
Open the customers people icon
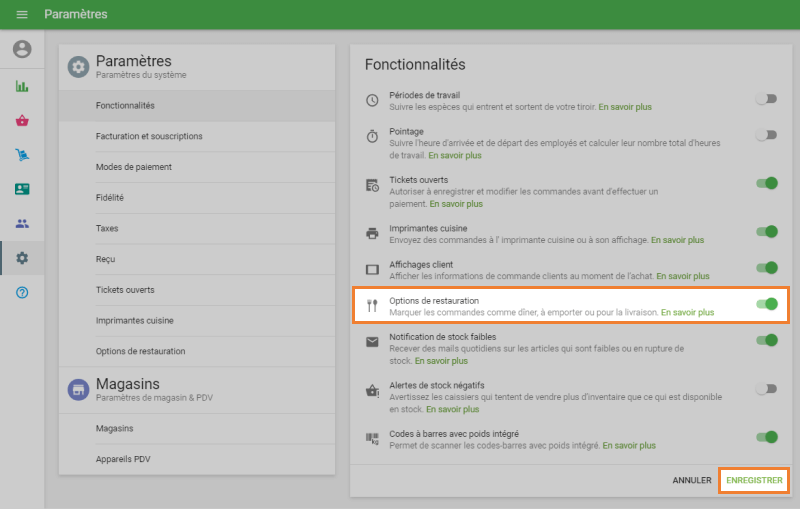tap(22, 223)
